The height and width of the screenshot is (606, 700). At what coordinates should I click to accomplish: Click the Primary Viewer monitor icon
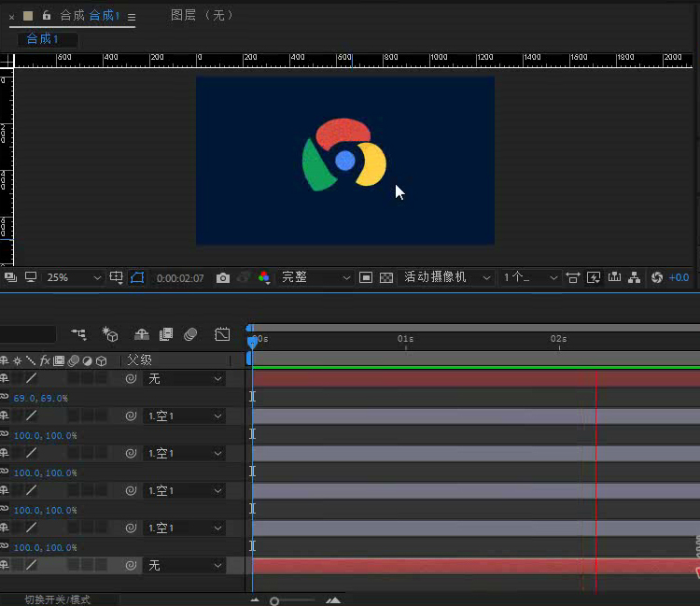[31, 277]
